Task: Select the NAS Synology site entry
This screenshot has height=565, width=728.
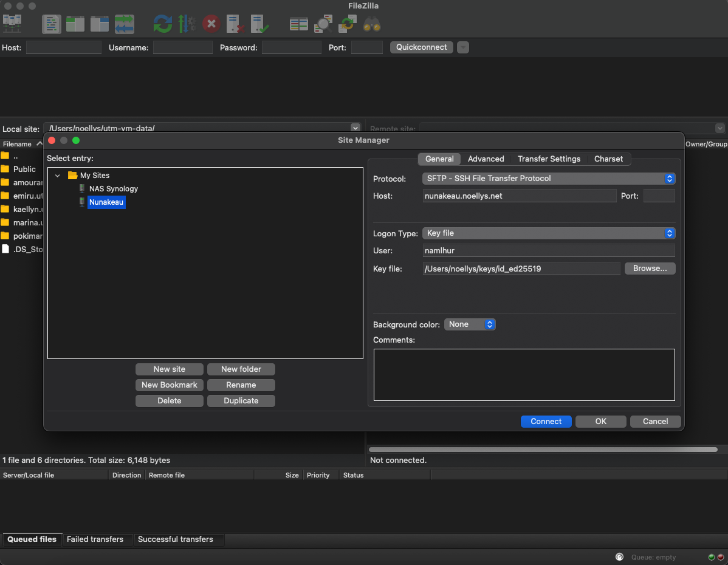Action: tap(113, 189)
